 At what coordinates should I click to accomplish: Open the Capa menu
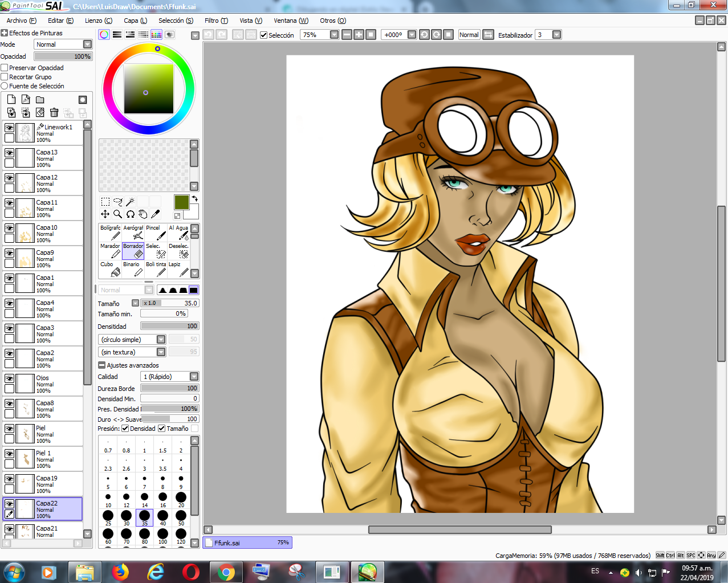tap(135, 21)
